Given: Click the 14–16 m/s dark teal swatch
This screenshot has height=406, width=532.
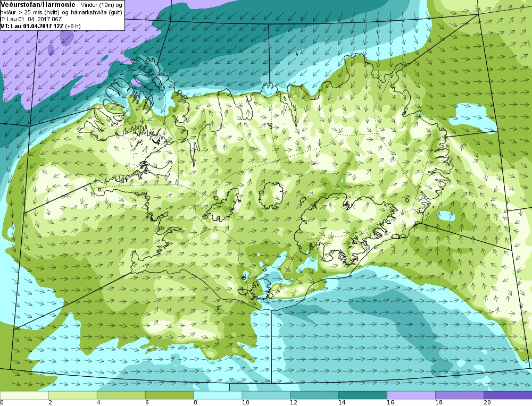Looking at the screenshot, I should tap(363, 395).
